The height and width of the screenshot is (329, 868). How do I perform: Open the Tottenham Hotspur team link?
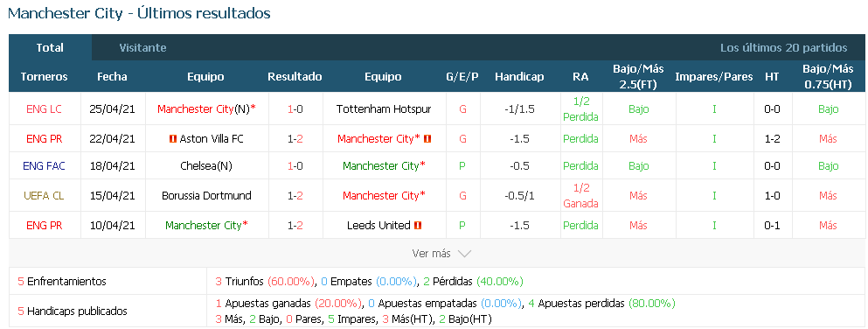click(x=384, y=109)
